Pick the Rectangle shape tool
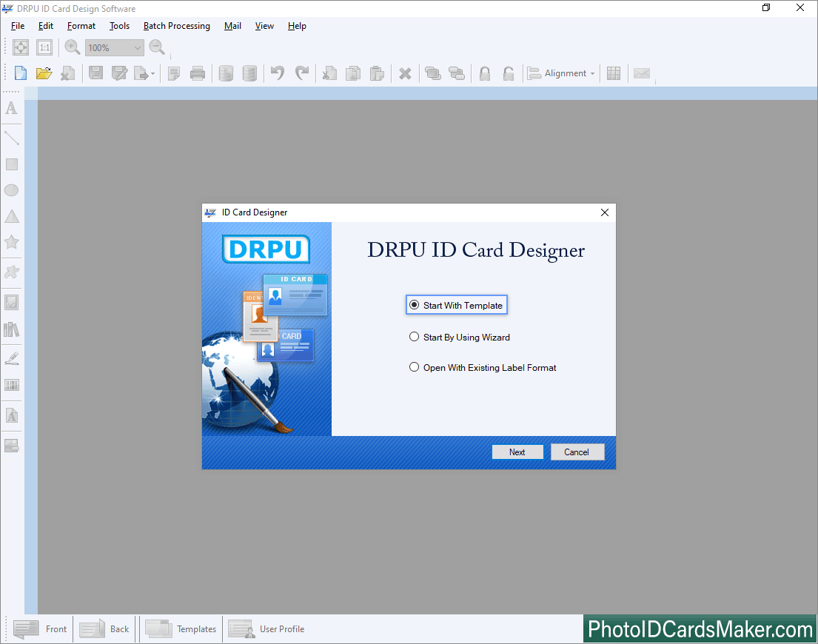The width and height of the screenshot is (818, 644). pyautogui.click(x=11, y=164)
